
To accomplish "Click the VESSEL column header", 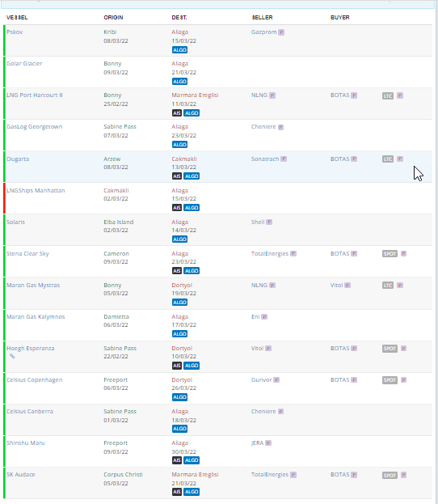I will tap(17, 17).
